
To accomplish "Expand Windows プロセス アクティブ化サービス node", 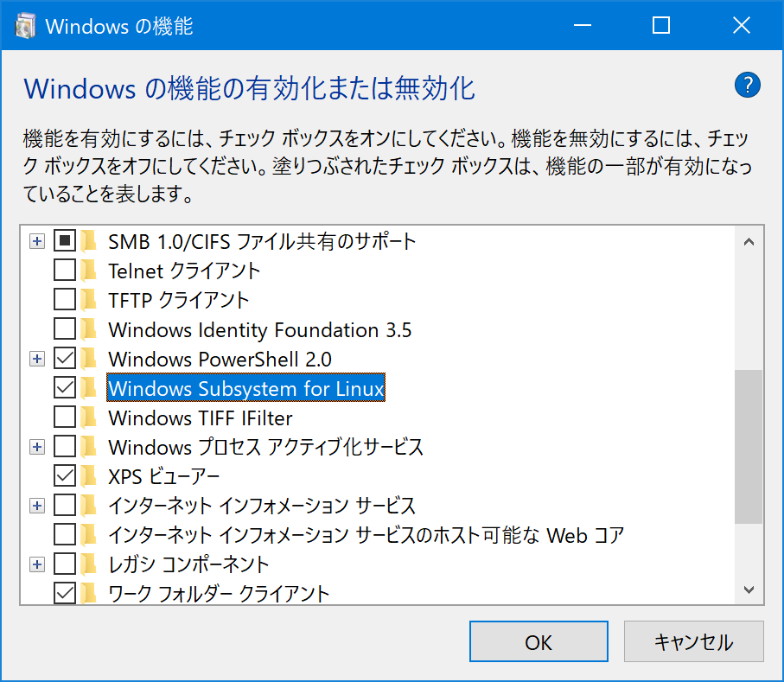I will tap(36, 447).
